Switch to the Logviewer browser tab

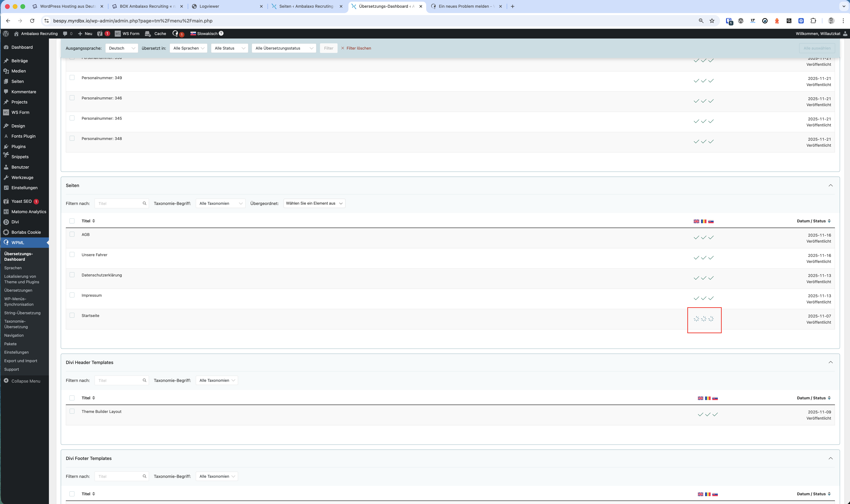[209, 6]
